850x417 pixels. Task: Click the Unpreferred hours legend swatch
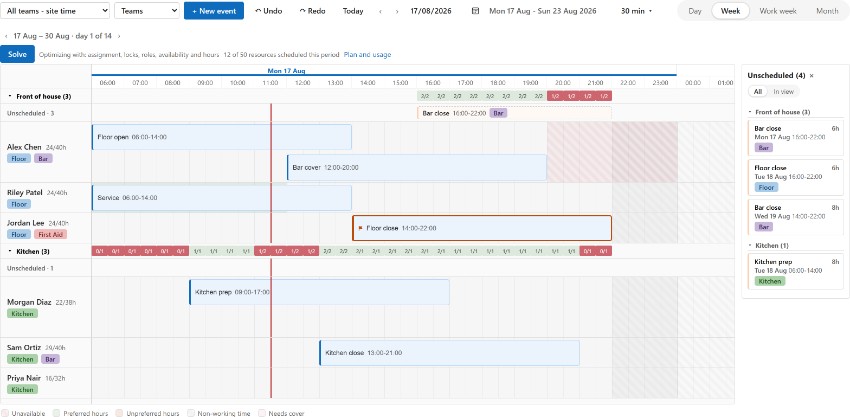point(120,413)
